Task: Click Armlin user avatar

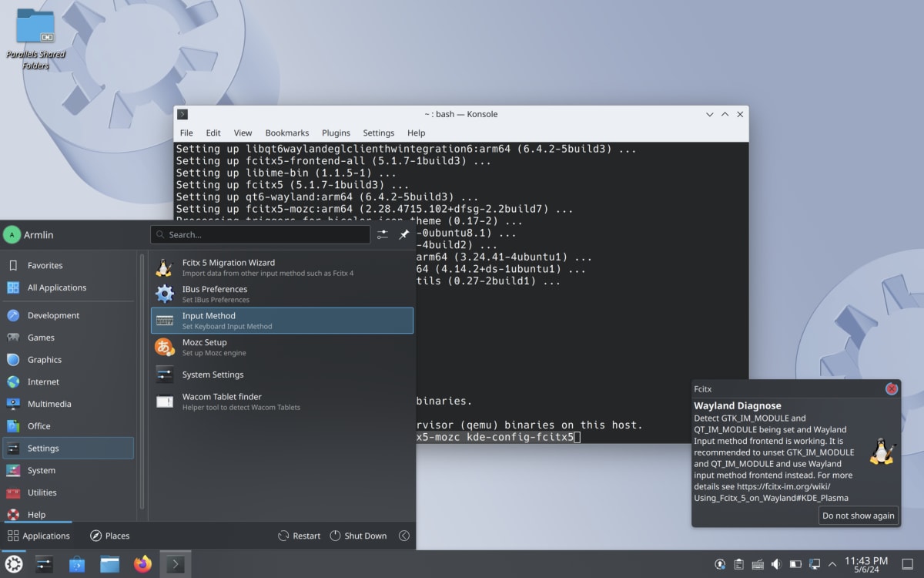Action: (x=12, y=234)
